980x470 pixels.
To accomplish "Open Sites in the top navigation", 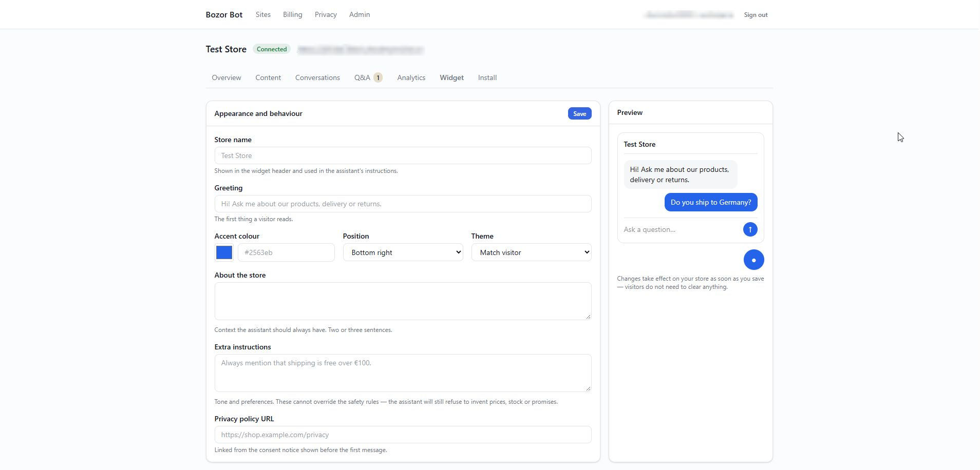I will point(263,14).
